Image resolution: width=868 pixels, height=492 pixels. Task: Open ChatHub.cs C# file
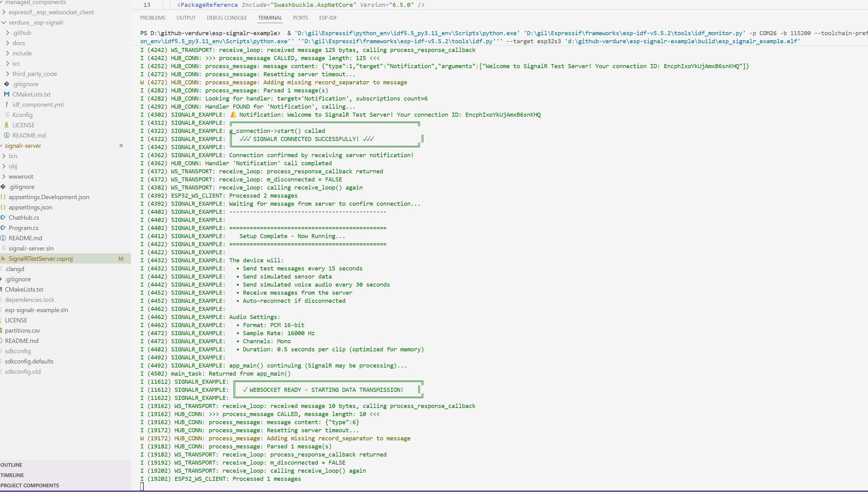(x=24, y=218)
